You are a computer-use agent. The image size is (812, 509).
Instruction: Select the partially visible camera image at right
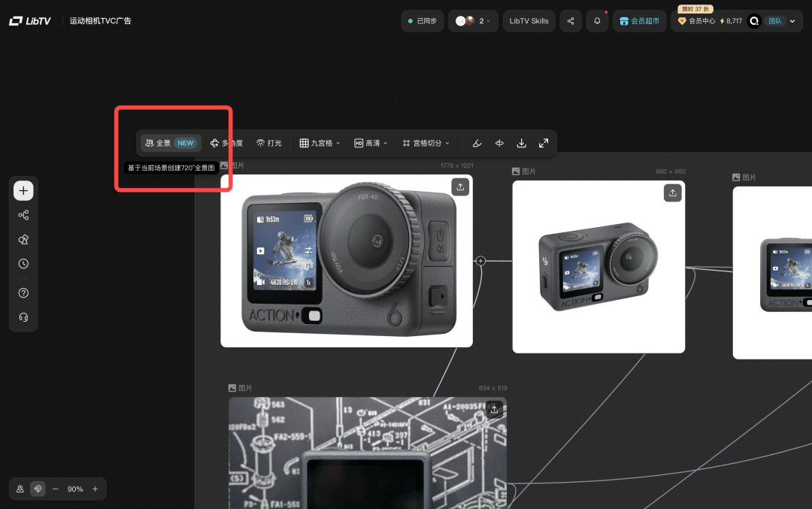pos(773,272)
